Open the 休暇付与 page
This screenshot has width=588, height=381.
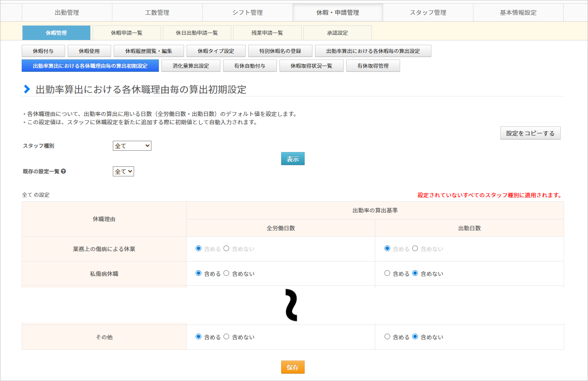pyautogui.click(x=43, y=51)
